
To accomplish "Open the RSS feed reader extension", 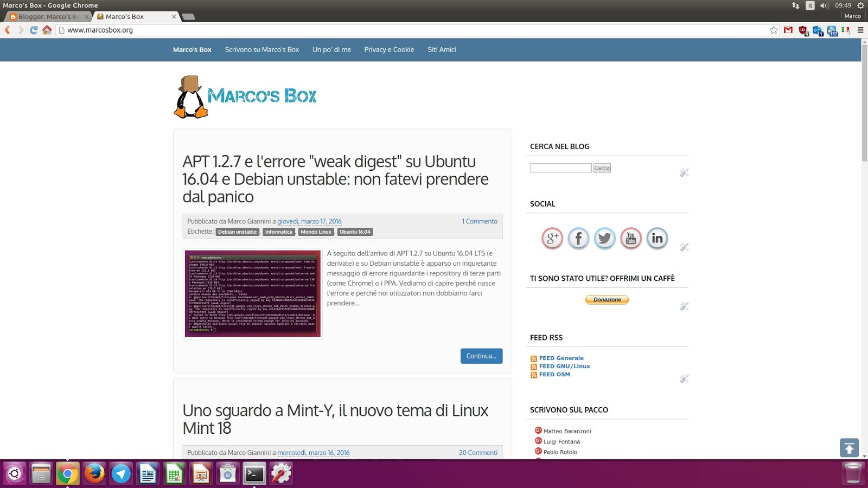I will pos(832,30).
